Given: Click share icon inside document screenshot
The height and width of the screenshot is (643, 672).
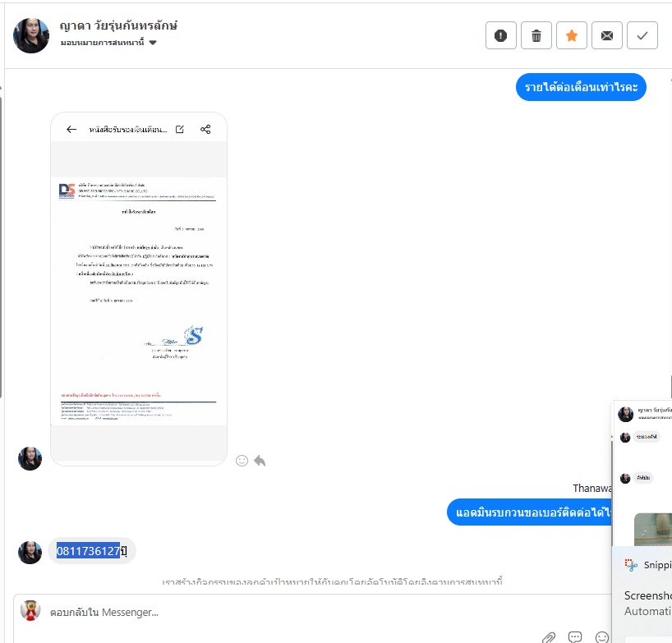Looking at the screenshot, I should [205, 130].
